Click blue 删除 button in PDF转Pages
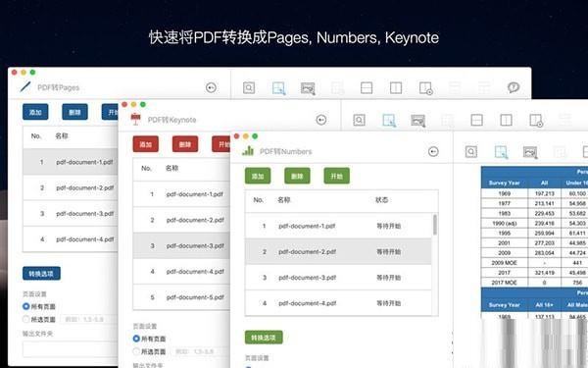 point(74,112)
